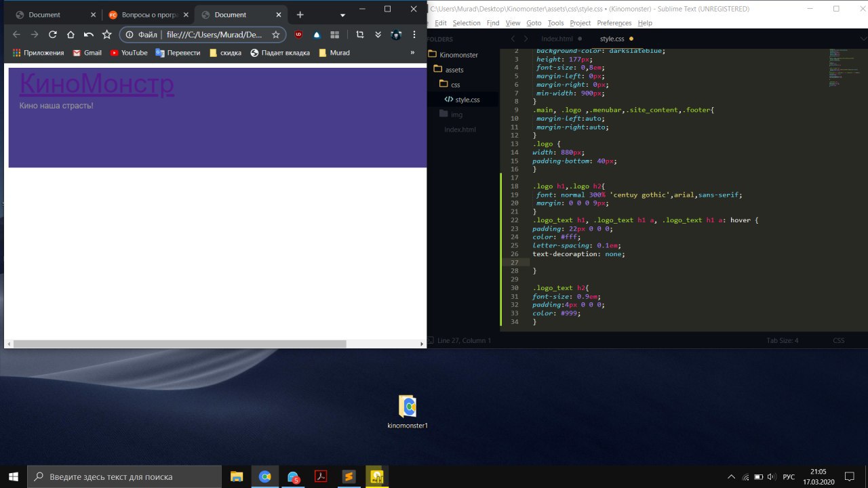
Task: Click the horizontal scrollbar in Chrome page
Action: 180,344
